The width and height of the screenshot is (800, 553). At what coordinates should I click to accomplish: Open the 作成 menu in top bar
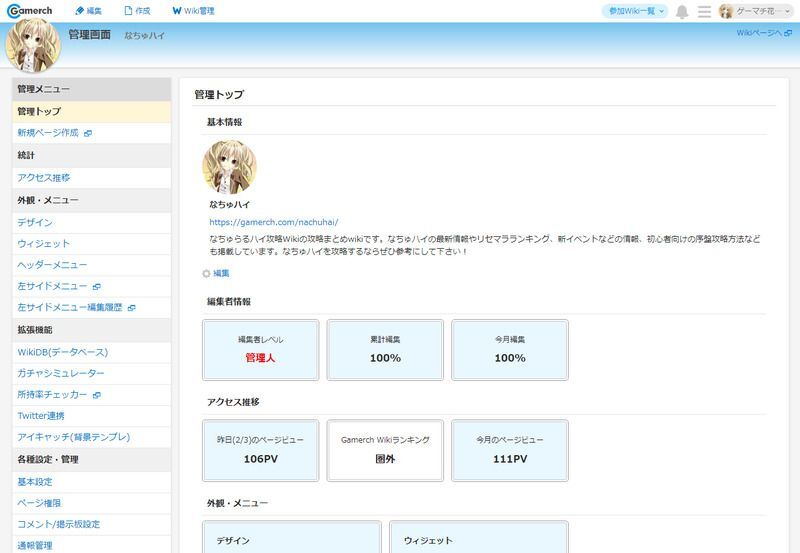136,11
